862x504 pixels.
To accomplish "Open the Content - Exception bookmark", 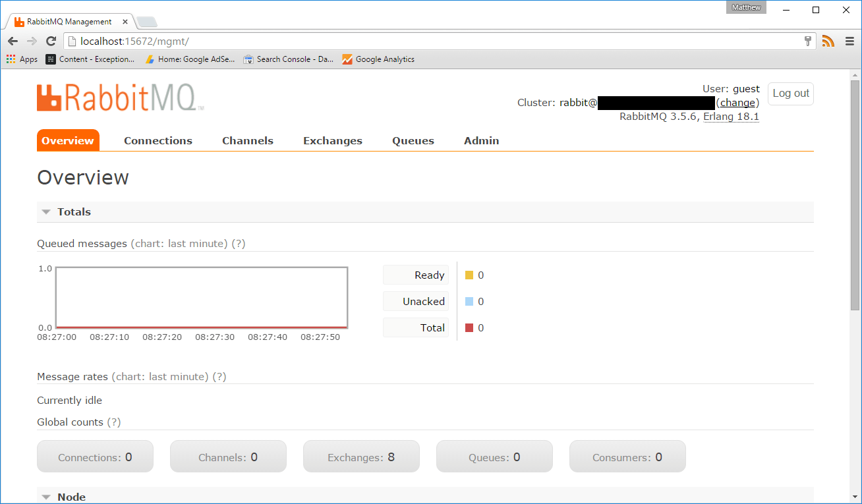I will 90,59.
